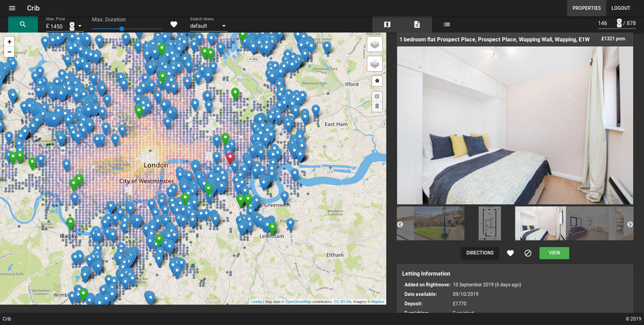
Task: Click the 1 bedroom flat Prospect Place title
Action: pos(495,39)
